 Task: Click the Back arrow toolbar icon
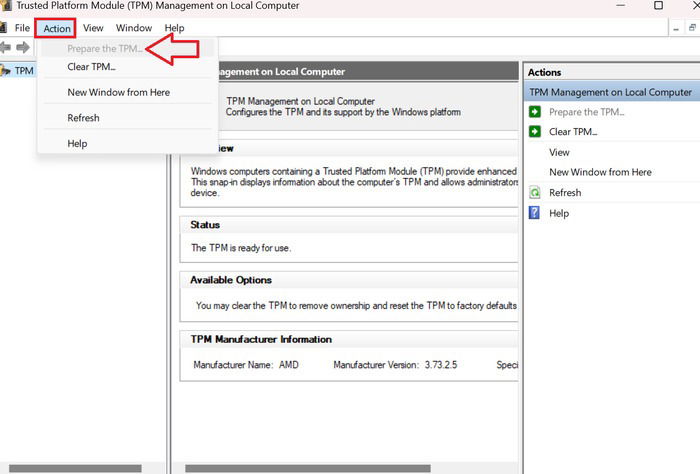[5, 47]
